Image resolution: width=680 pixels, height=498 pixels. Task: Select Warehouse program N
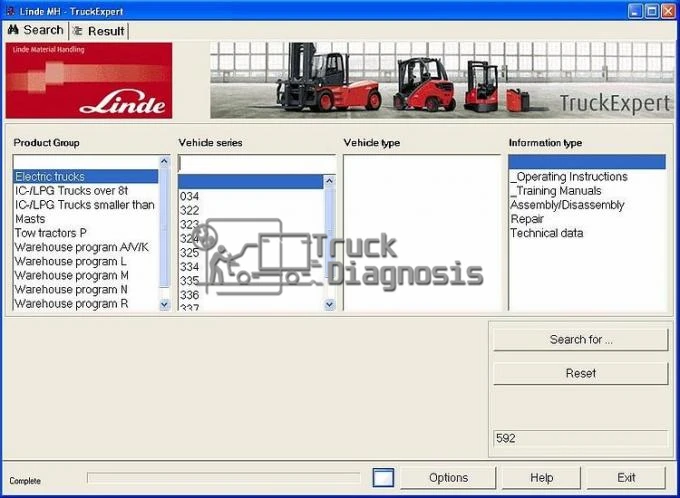(x=86, y=289)
